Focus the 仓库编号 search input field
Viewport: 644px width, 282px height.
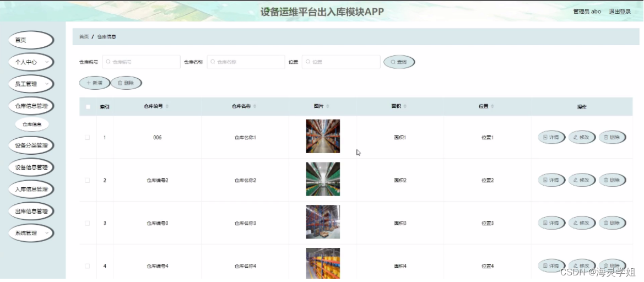(141, 62)
